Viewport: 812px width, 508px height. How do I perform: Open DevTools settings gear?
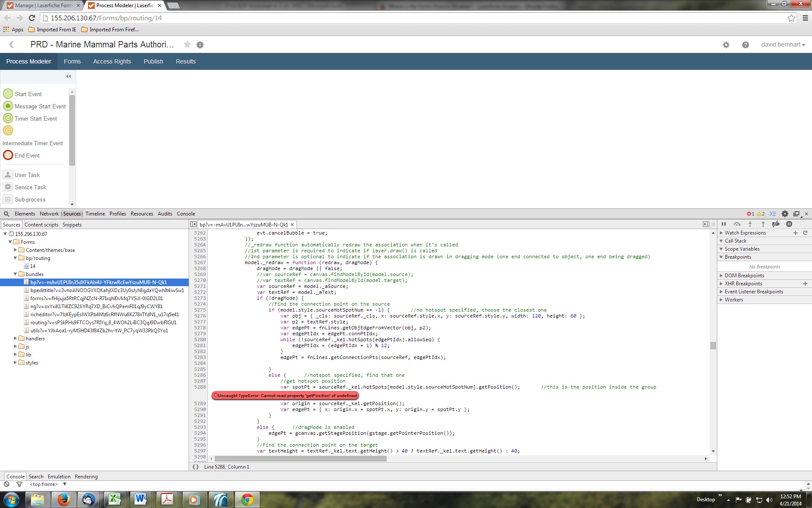click(x=785, y=214)
